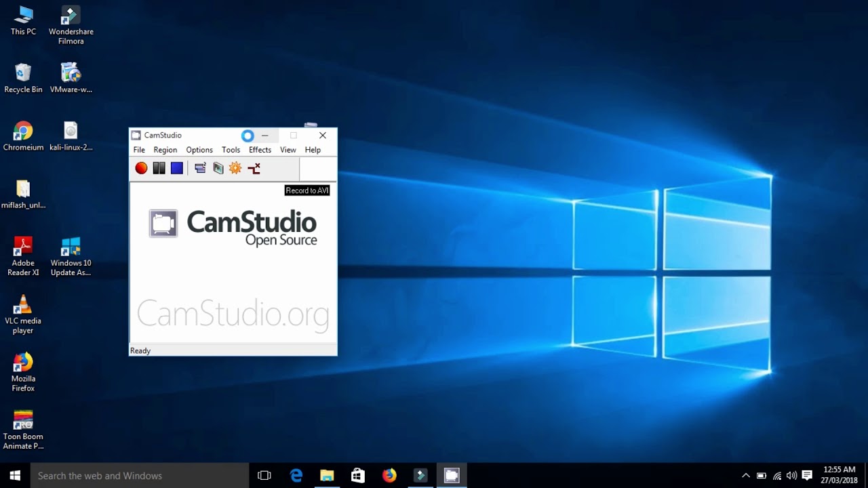868x488 pixels.
Task: Open the View menu
Action: pos(288,150)
